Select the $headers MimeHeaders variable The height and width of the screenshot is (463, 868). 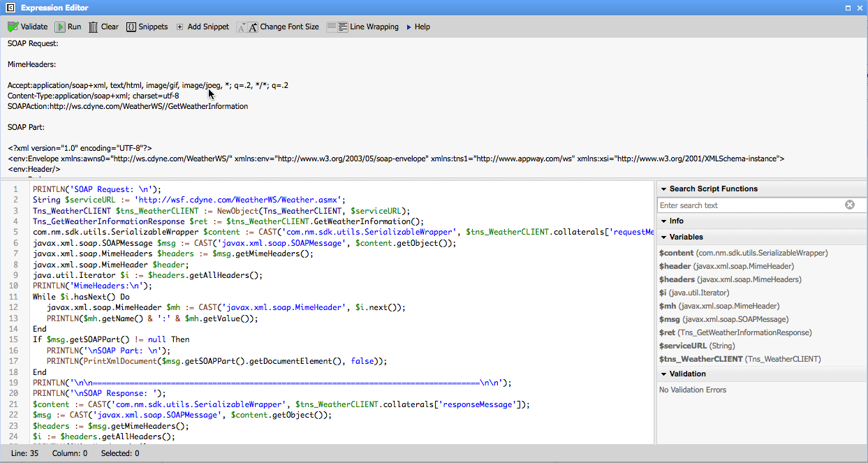click(x=730, y=279)
